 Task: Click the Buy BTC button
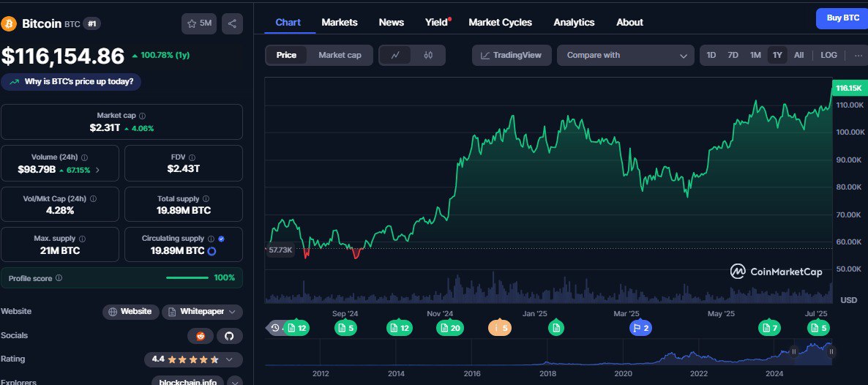pyautogui.click(x=842, y=18)
